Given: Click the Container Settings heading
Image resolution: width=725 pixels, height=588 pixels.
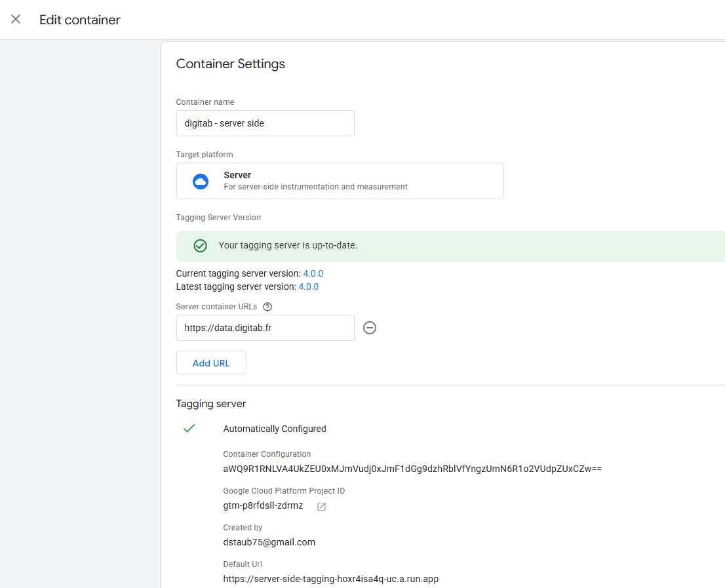Looking at the screenshot, I should (230, 64).
